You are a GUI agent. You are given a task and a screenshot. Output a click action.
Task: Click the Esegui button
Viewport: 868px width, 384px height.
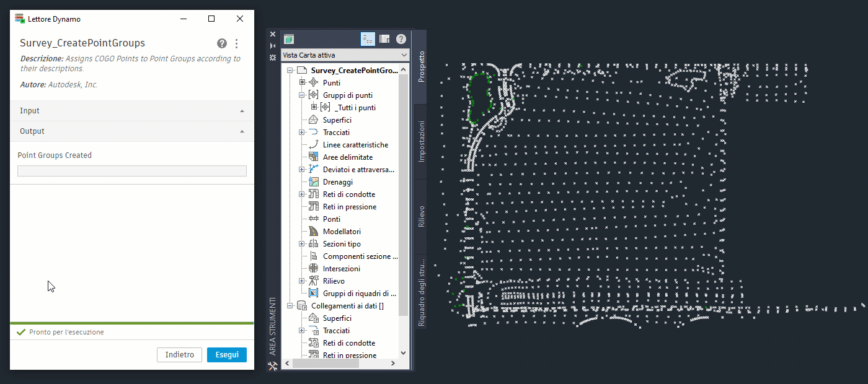[x=227, y=355]
